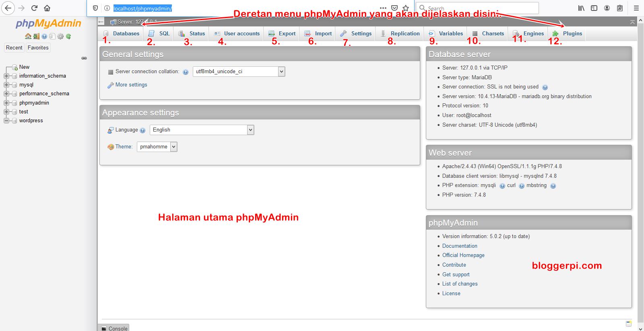Screen dimensions: 644x331
Task: Click help icon beside Server connection collation
Action: coord(186,72)
